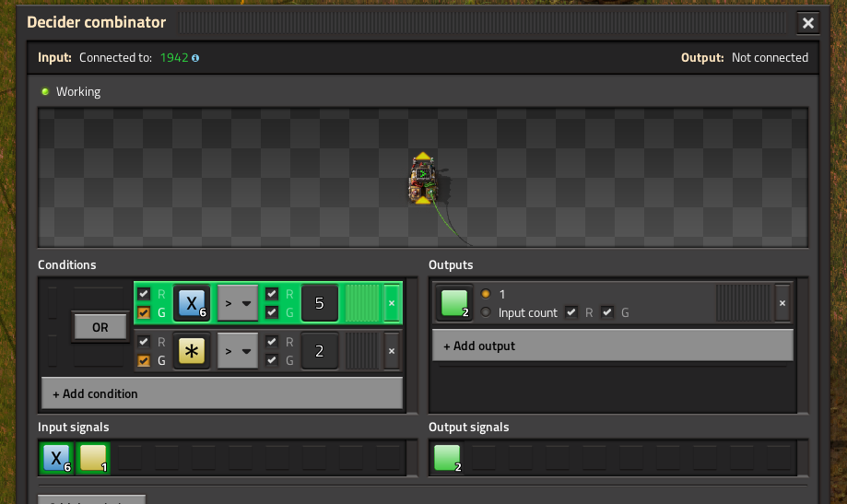
Task: Click the X signal in first condition
Action: (192, 302)
